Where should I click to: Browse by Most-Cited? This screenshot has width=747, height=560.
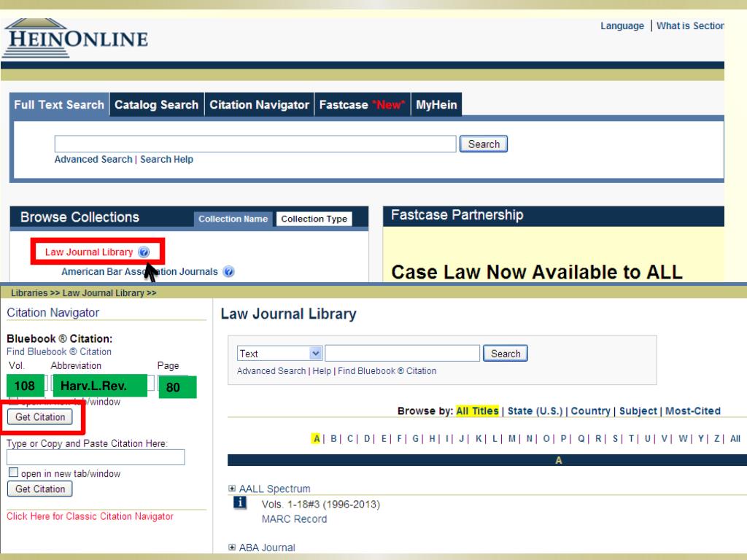click(x=693, y=411)
